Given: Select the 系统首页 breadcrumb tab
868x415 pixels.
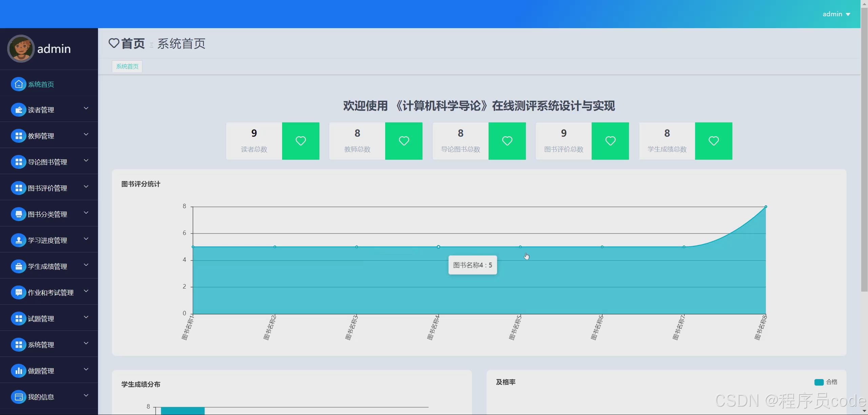Looking at the screenshot, I should pyautogui.click(x=127, y=66).
